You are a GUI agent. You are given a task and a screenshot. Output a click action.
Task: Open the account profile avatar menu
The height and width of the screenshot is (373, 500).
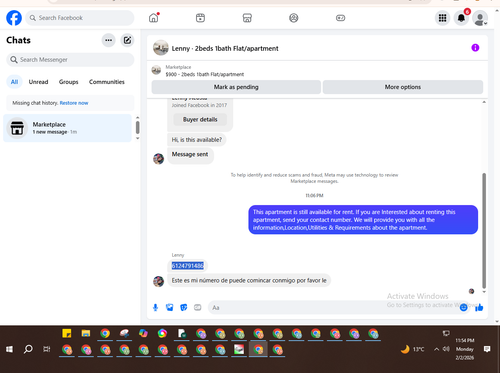(480, 18)
